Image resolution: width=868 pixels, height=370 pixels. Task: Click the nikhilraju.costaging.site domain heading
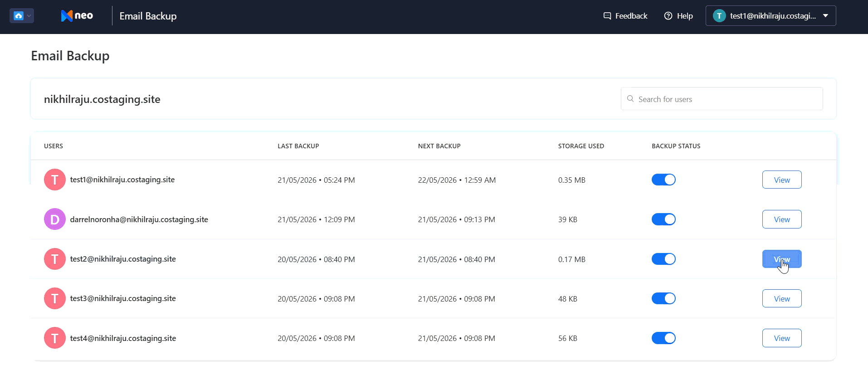pyautogui.click(x=102, y=99)
